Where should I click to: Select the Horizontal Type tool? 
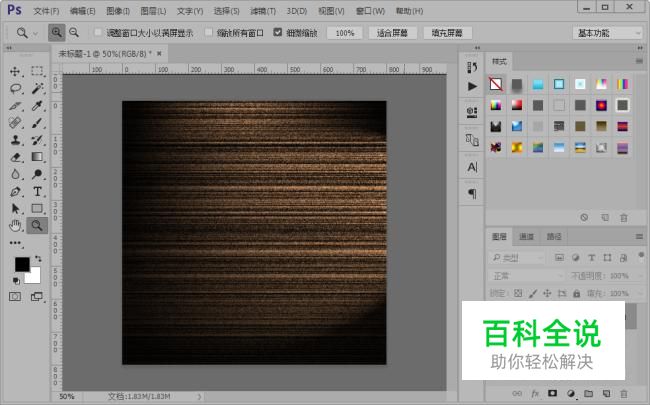(37, 192)
